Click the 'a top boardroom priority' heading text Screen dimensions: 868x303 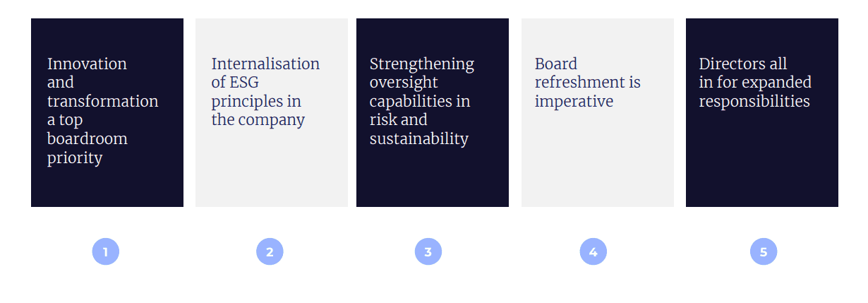[88, 139]
